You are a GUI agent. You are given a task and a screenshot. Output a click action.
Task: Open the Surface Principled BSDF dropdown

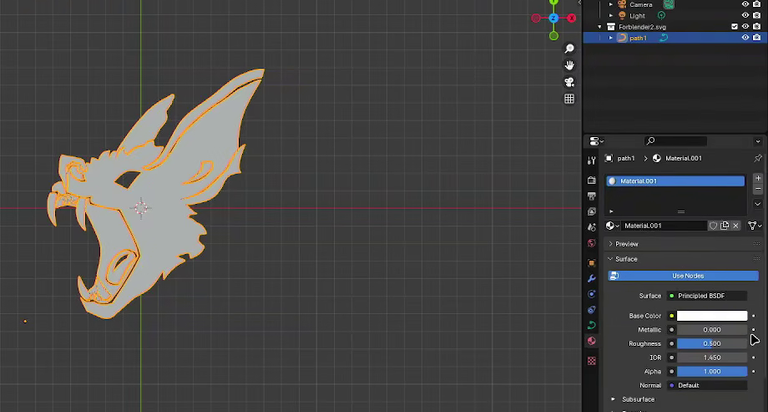[707, 295]
